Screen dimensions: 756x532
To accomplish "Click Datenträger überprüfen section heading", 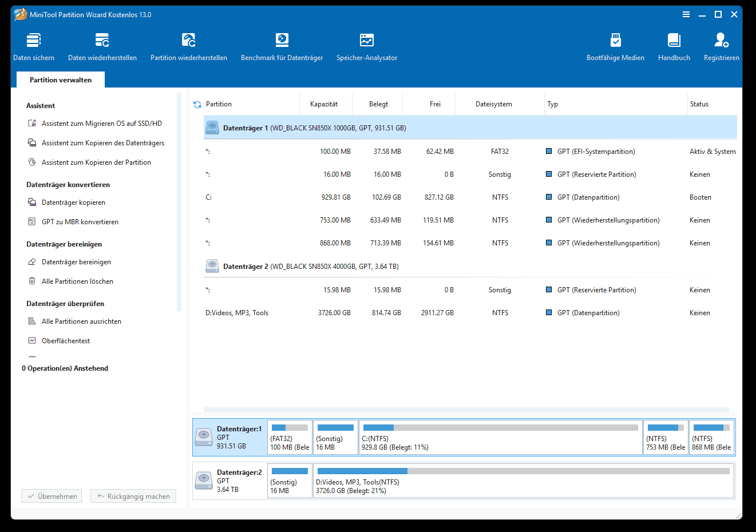I will 65,304.
